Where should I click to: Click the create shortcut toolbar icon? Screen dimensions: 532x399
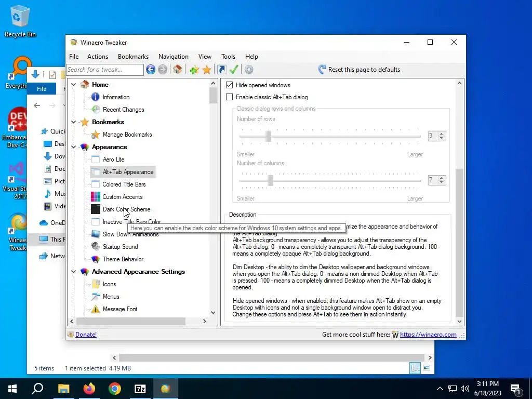[221, 70]
